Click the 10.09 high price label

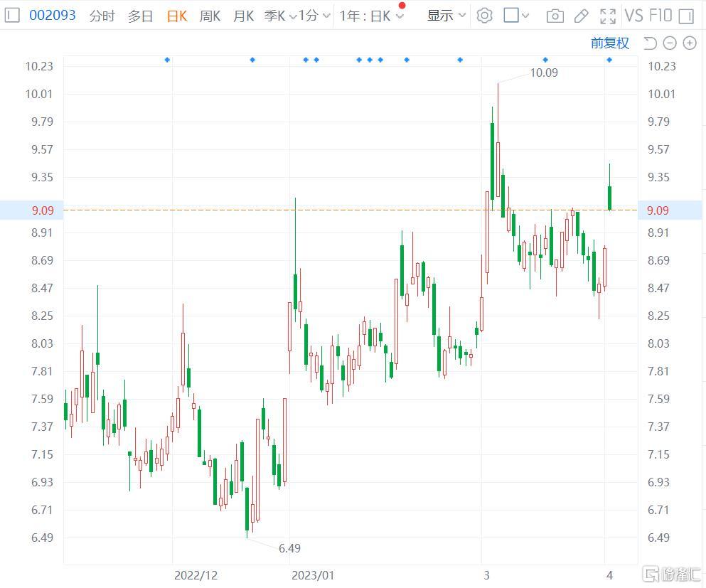coord(544,73)
